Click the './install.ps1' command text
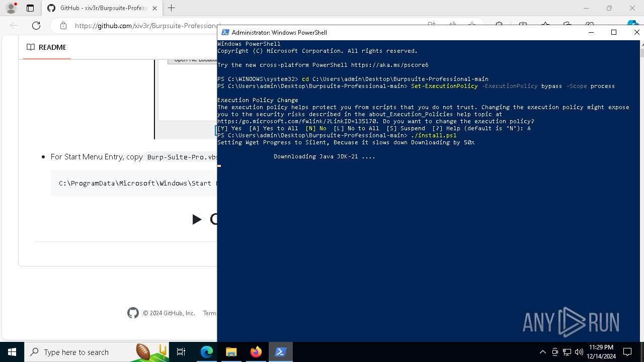 pos(434,135)
